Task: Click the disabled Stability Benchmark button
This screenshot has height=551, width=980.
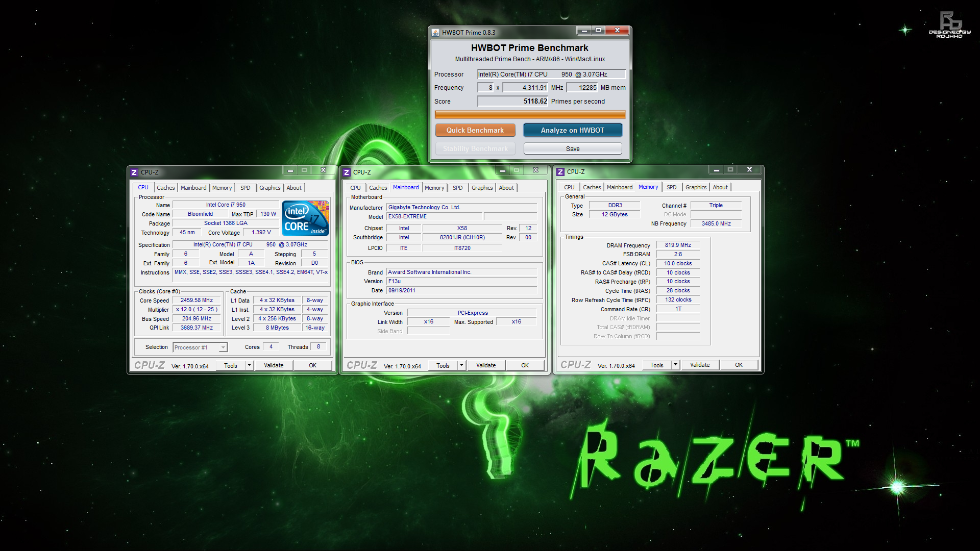Action: (x=475, y=148)
